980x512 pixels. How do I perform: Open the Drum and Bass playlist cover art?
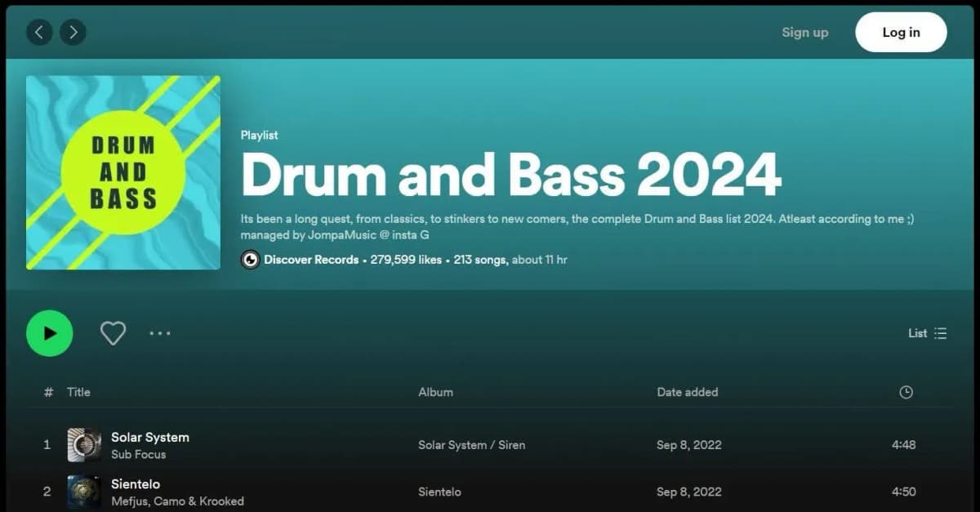[x=123, y=172]
